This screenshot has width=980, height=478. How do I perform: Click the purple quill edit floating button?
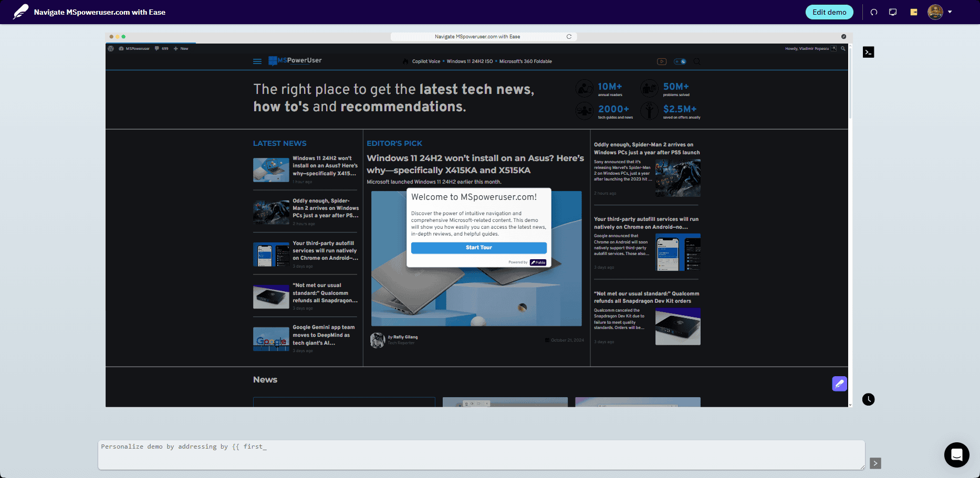[840, 384]
